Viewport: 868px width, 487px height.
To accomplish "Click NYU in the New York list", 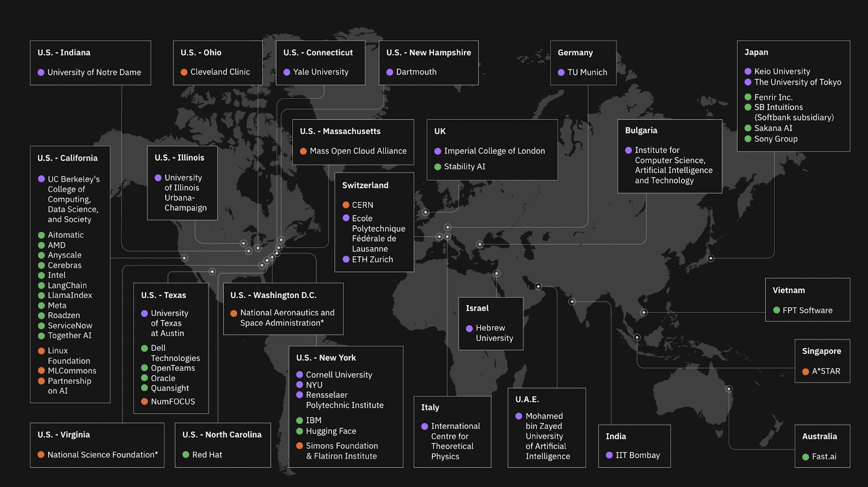I will (x=309, y=385).
